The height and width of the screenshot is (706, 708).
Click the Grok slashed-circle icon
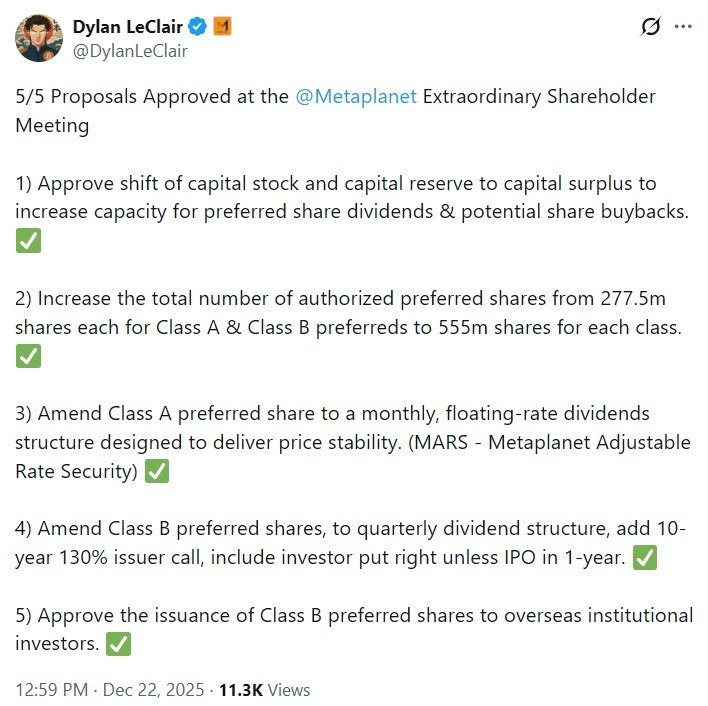tap(651, 27)
